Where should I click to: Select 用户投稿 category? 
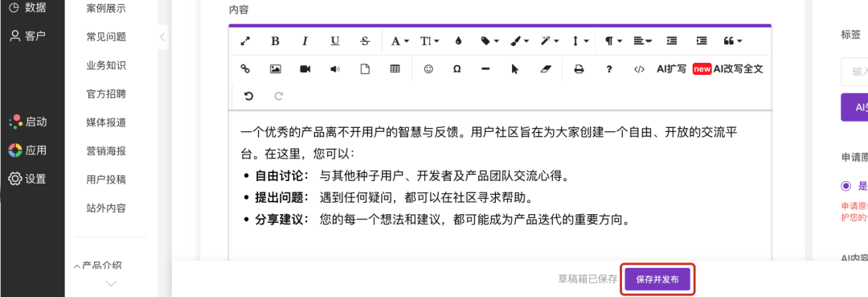tap(106, 179)
